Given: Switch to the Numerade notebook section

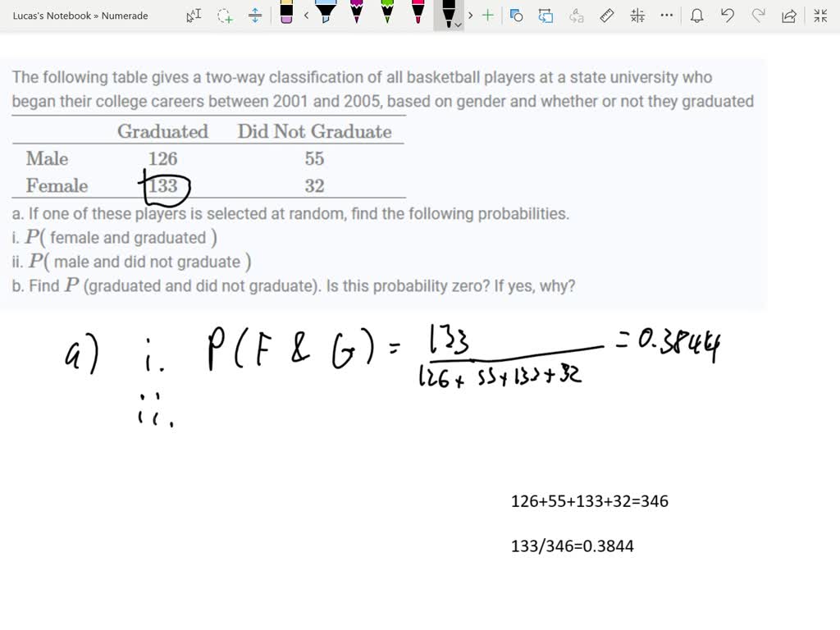Looking at the screenshot, I should [x=125, y=15].
